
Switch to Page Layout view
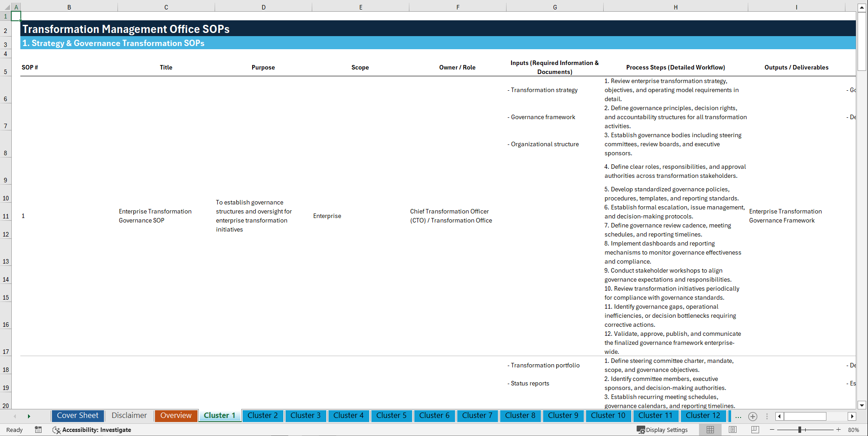pyautogui.click(x=732, y=430)
